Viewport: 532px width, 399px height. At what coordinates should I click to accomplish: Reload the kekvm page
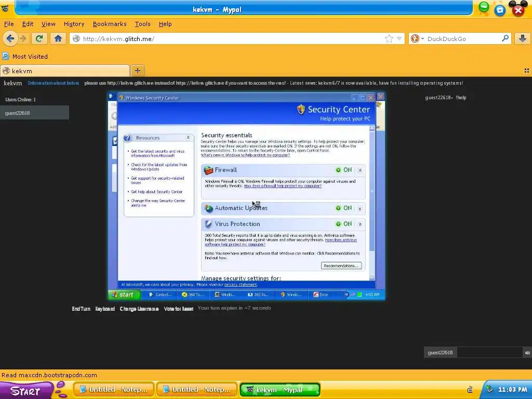(39, 38)
